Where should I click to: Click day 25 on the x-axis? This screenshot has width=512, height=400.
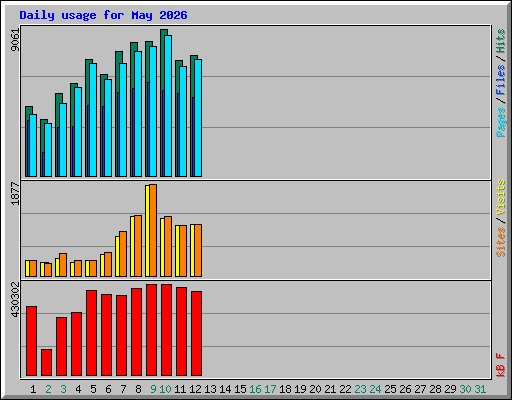tap(390, 389)
